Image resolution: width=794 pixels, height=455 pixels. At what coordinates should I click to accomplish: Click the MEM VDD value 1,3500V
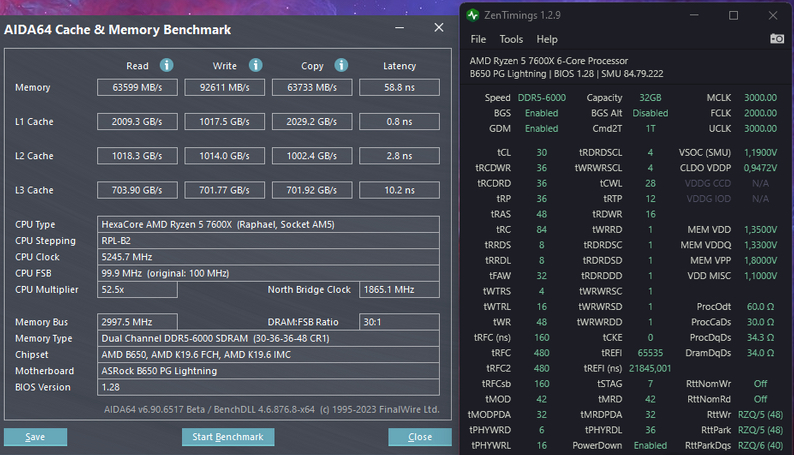760,229
